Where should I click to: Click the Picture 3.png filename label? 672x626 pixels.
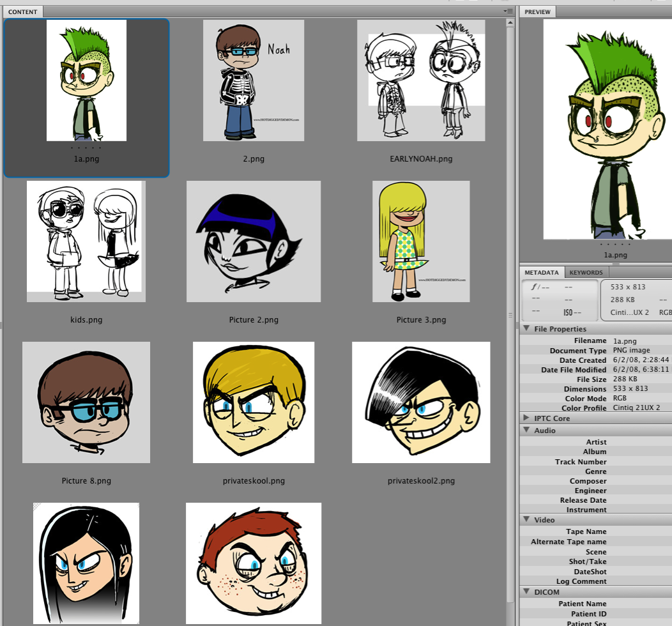[x=422, y=319]
